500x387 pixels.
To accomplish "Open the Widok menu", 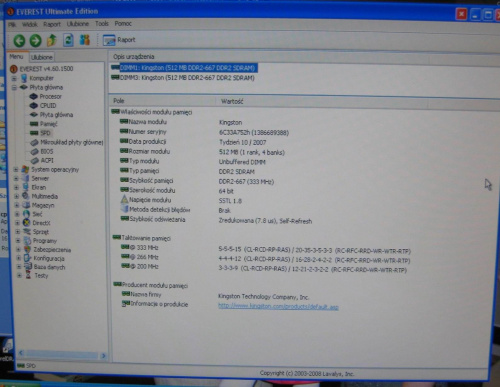I will 30,24.
